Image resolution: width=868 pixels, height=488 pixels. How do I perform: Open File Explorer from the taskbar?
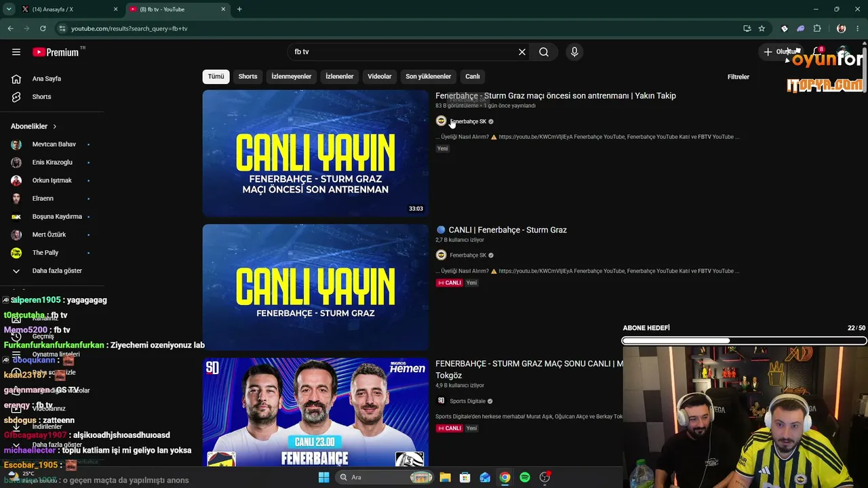click(x=445, y=477)
